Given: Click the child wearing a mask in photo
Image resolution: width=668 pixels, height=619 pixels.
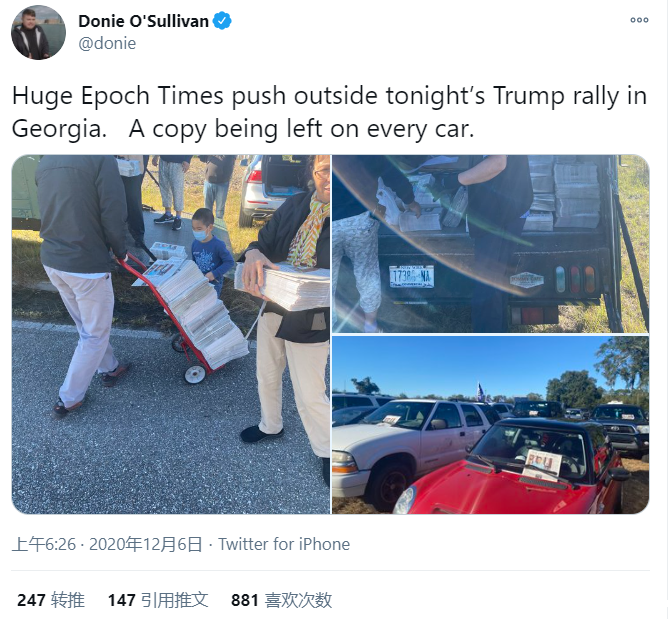Looking at the screenshot, I should pos(209,251).
